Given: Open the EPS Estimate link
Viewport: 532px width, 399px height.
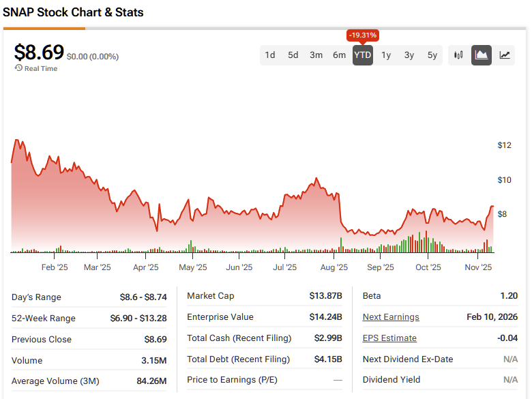Looking at the screenshot, I should [x=389, y=338].
